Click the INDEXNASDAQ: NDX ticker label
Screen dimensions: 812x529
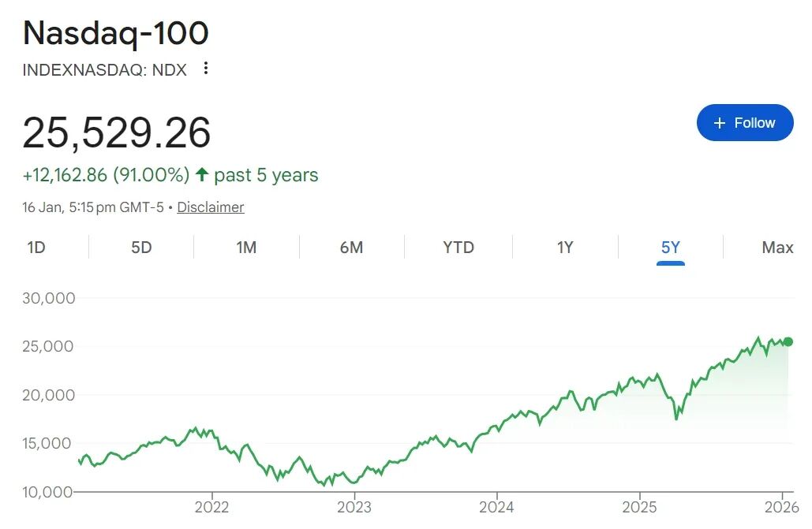pyautogui.click(x=104, y=69)
